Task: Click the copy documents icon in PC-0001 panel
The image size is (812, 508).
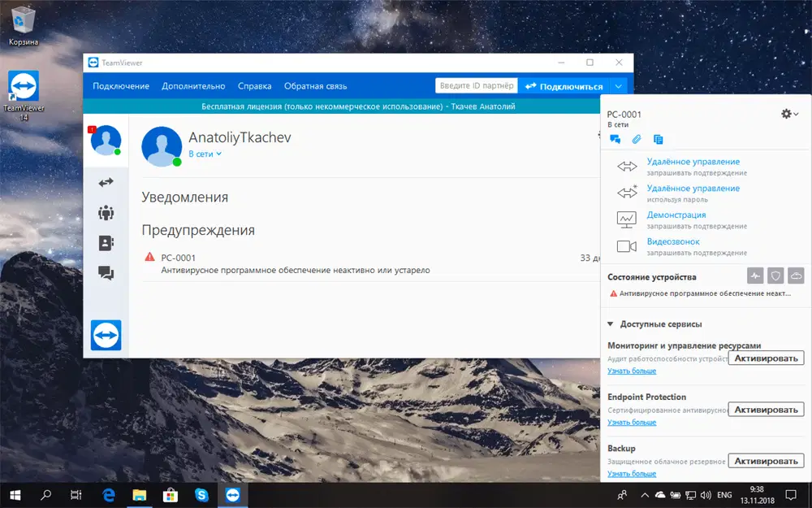Action: pos(658,139)
